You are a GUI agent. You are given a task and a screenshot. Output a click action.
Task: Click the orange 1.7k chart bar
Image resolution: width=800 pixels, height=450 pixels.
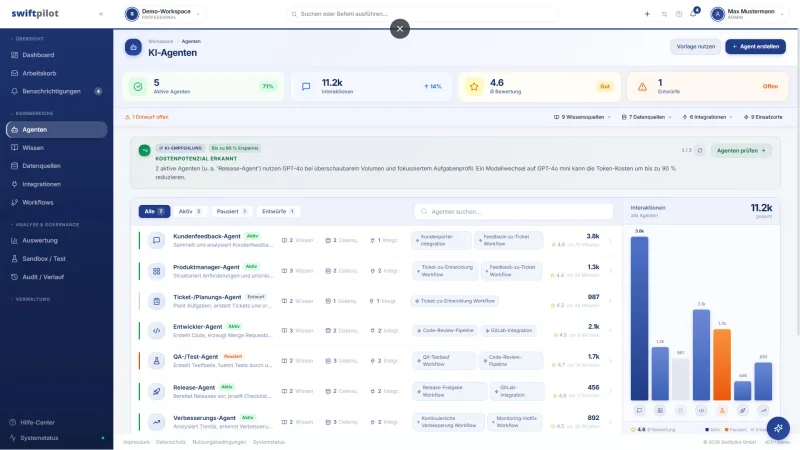point(722,364)
